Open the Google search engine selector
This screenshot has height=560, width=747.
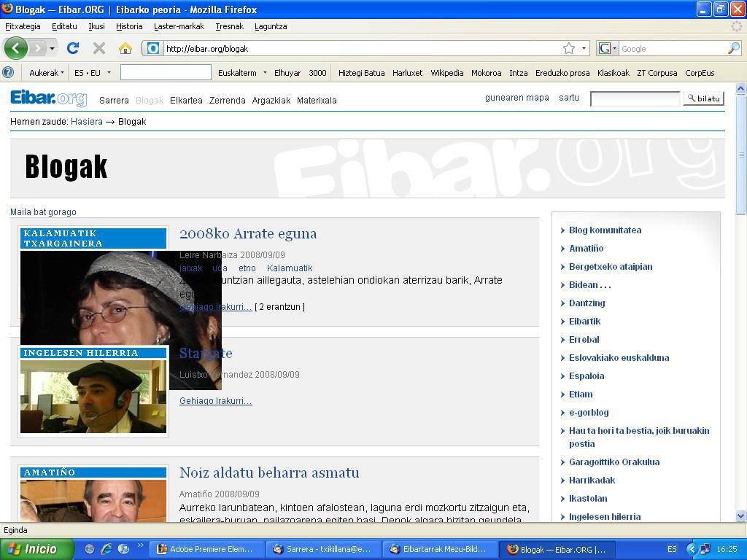pyautogui.click(x=608, y=48)
